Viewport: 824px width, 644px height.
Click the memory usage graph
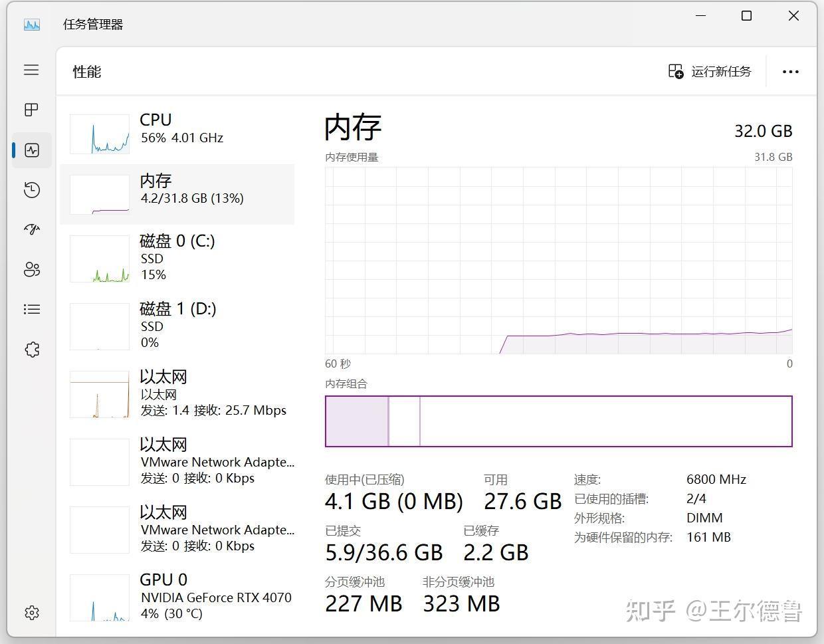(x=558, y=260)
